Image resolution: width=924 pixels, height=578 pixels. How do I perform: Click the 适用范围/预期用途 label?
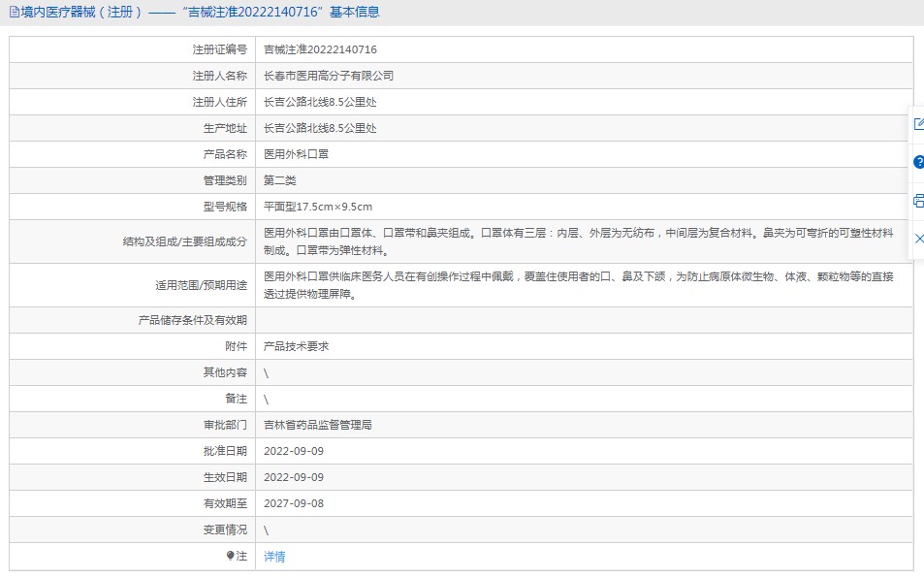(x=201, y=285)
